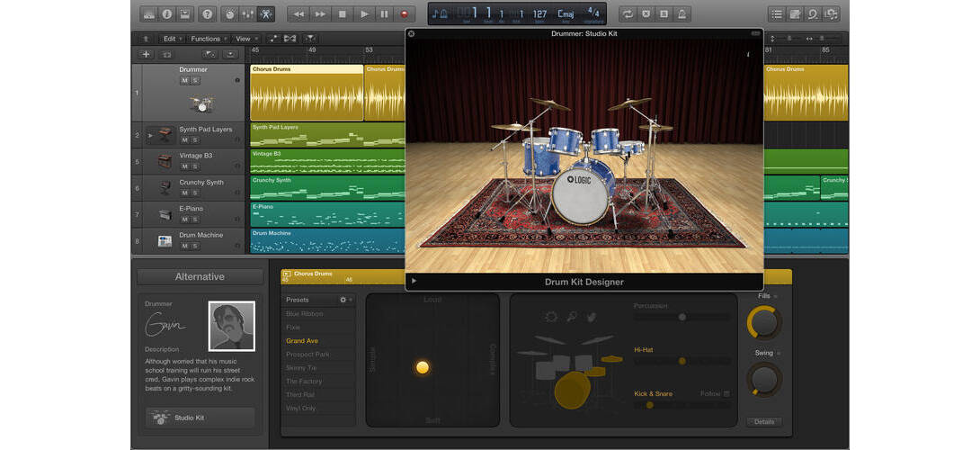
Task: Click the LCD display mode icon
Action: click(x=440, y=13)
